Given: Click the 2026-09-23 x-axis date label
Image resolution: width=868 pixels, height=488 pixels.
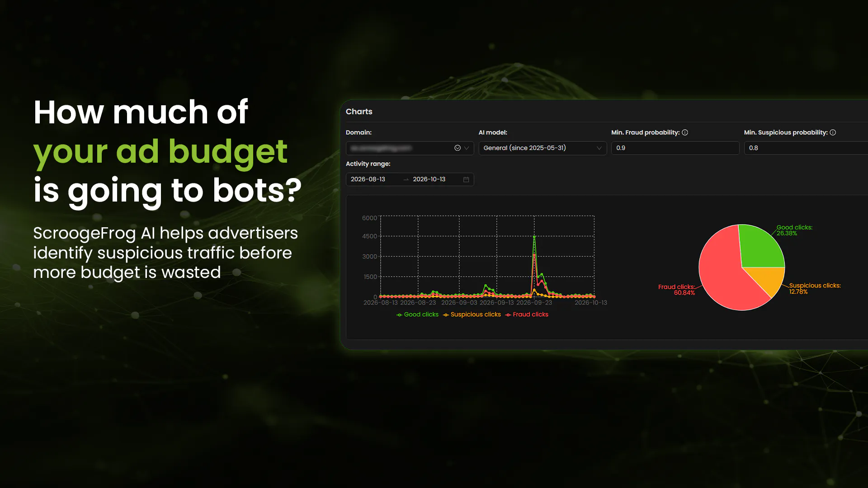Looking at the screenshot, I should click(x=534, y=303).
